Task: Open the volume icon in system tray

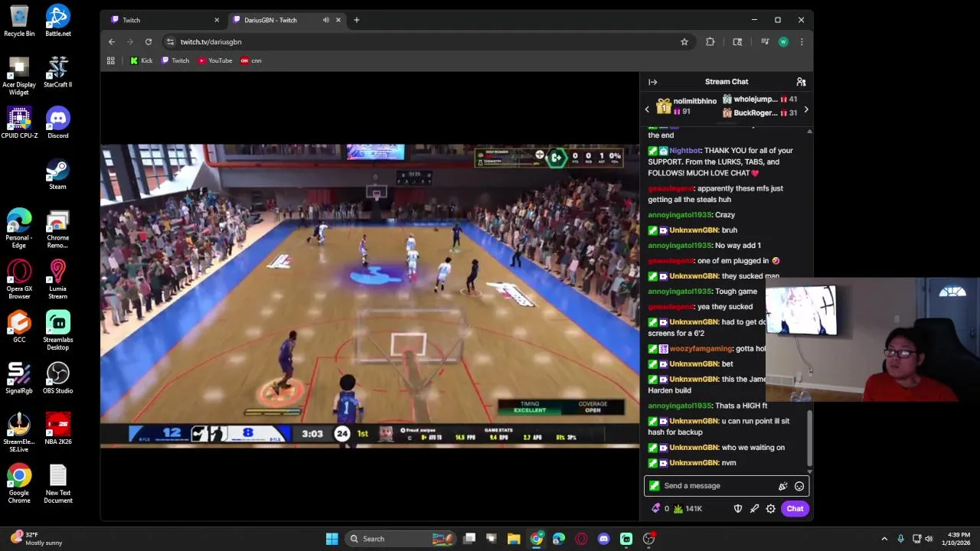Action: coord(929,539)
